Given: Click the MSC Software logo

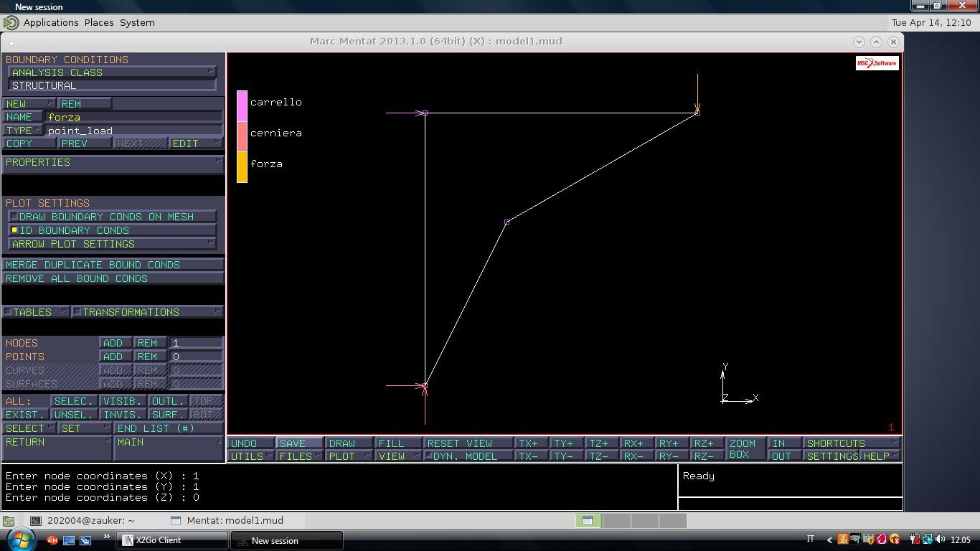Looking at the screenshot, I should tap(877, 63).
